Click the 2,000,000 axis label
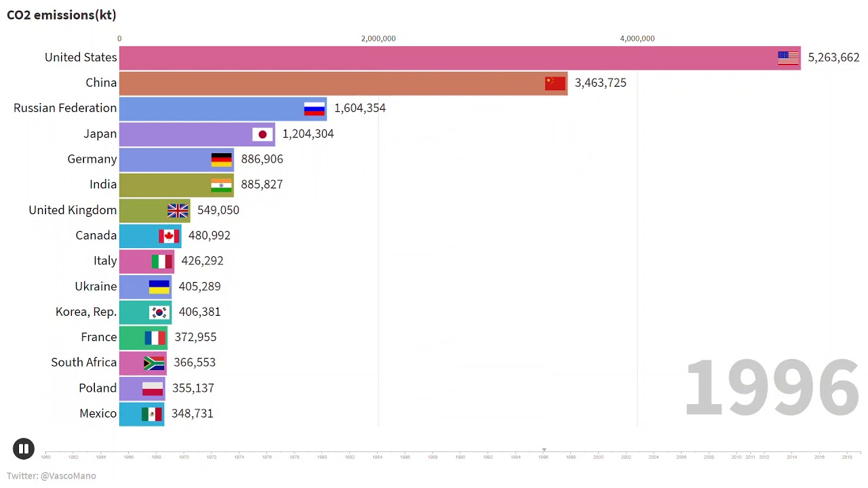This screenshot has height=488, width=868. [x=378, y=39]
